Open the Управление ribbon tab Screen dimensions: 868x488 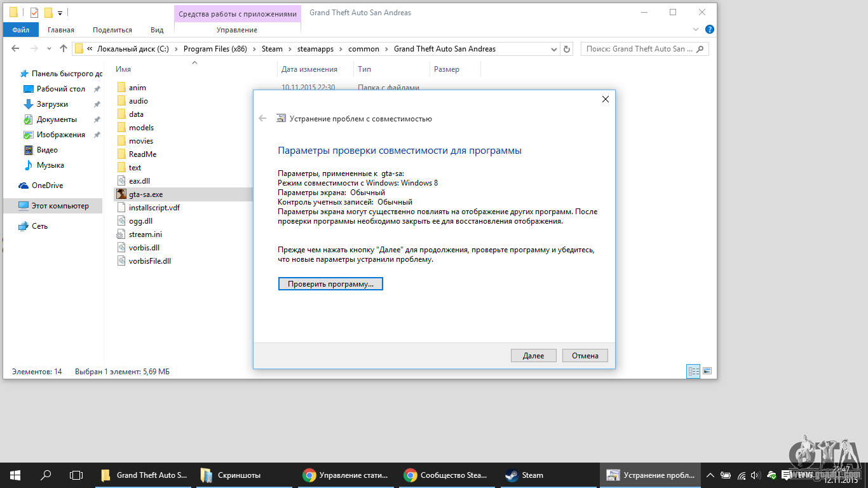pyautogui.click(x=237, y=30)
